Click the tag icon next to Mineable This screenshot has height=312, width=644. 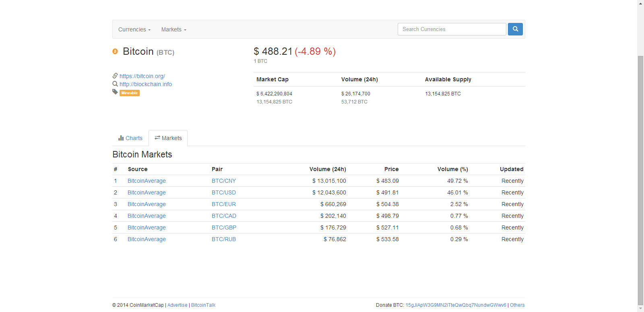click(x=115, y=92)
